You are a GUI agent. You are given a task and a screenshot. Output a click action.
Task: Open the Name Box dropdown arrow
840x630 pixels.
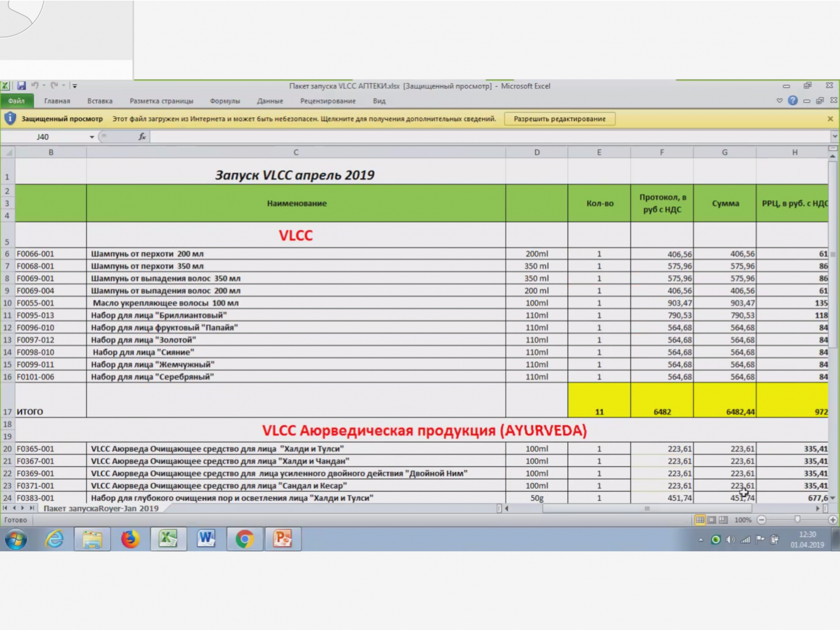coord(92,137)
